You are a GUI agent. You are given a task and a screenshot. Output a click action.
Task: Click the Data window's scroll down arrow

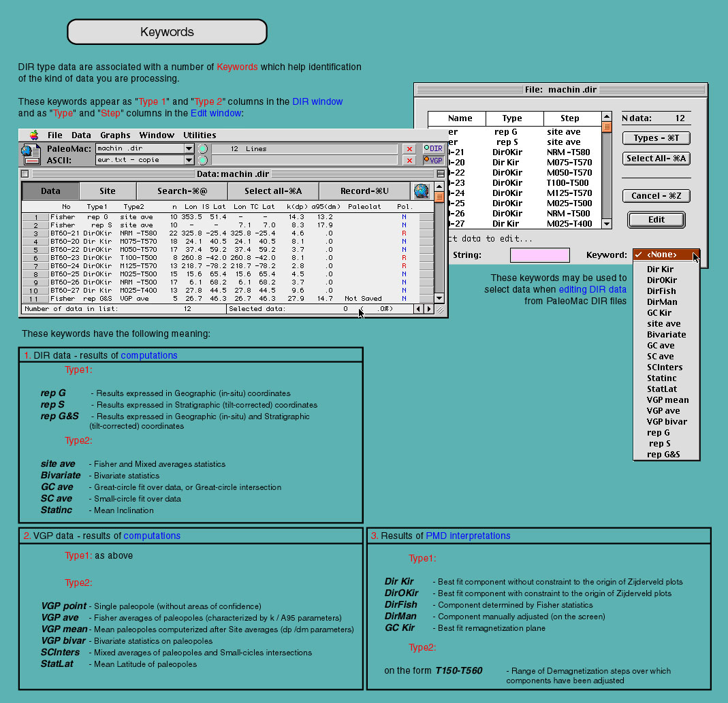(439, 298)
